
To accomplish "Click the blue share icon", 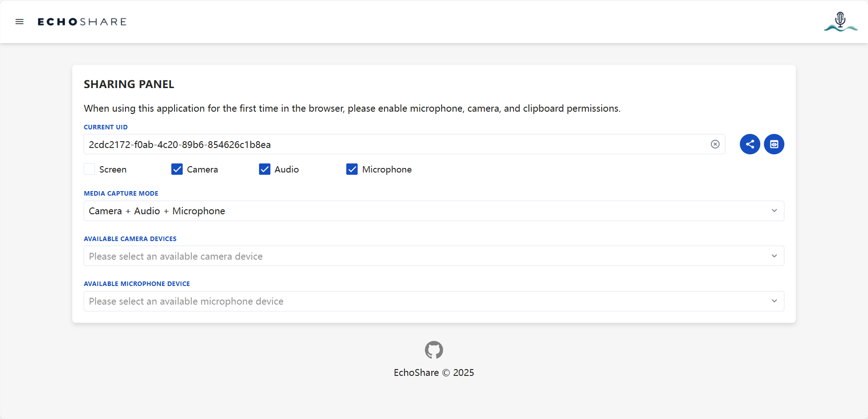I will [x=749, y=144].
